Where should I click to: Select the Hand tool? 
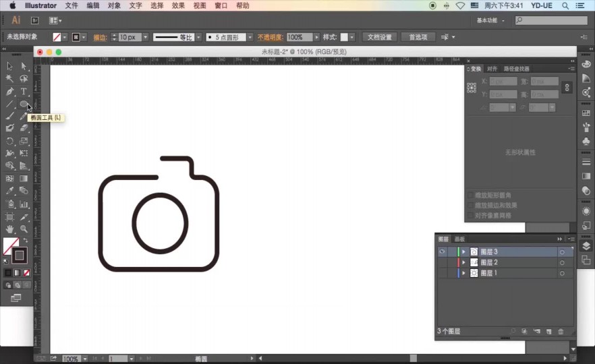(9, 229)
